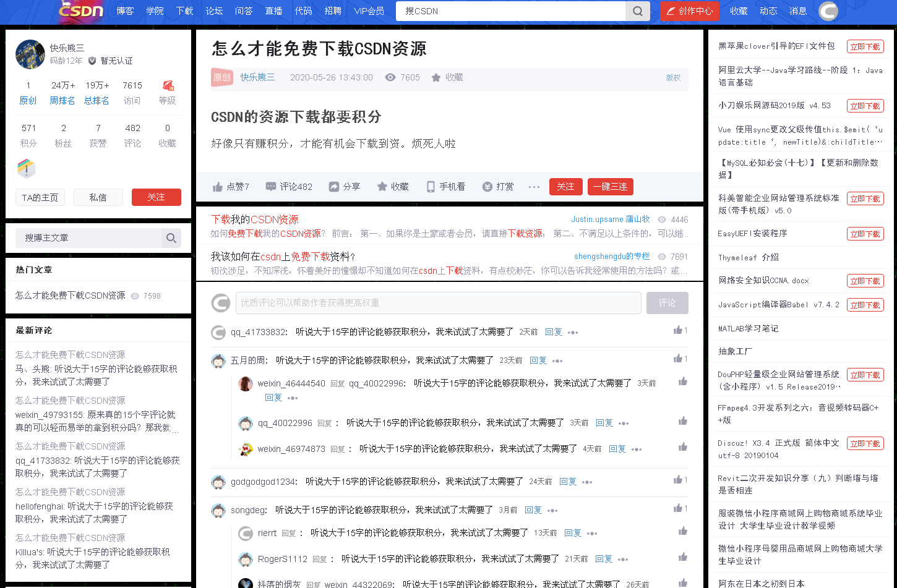
Task: Click the grey 评论 submit button
Action: (667, 303)
